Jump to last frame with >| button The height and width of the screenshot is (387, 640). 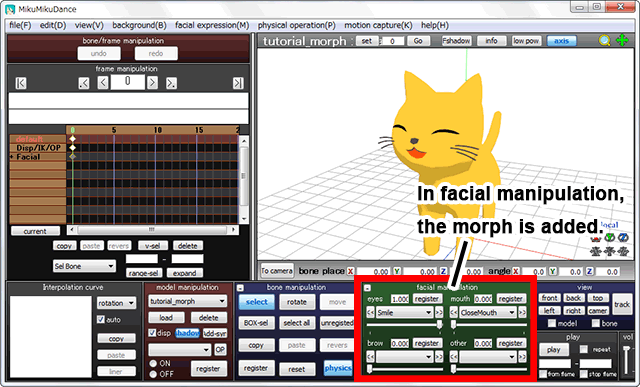pos(238,83)
